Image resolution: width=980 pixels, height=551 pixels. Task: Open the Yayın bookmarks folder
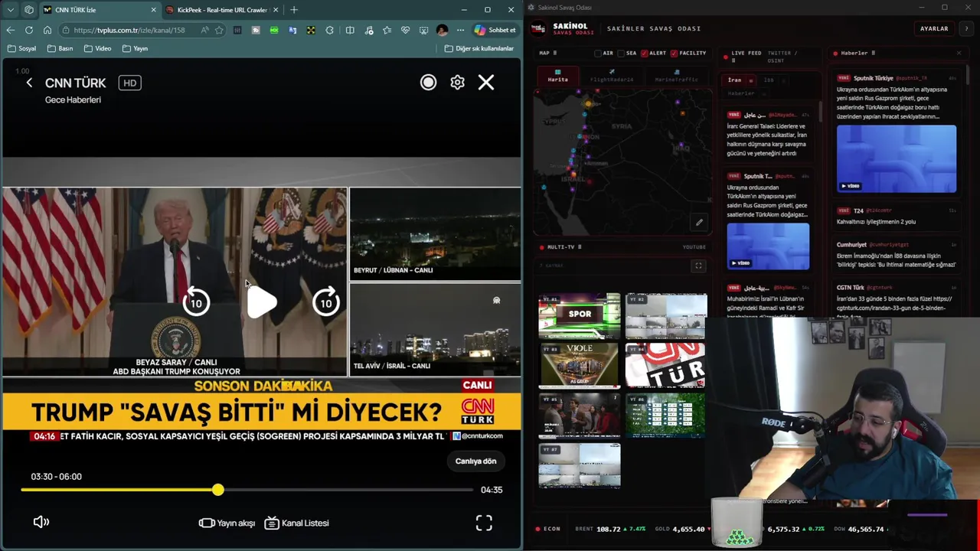134,48
